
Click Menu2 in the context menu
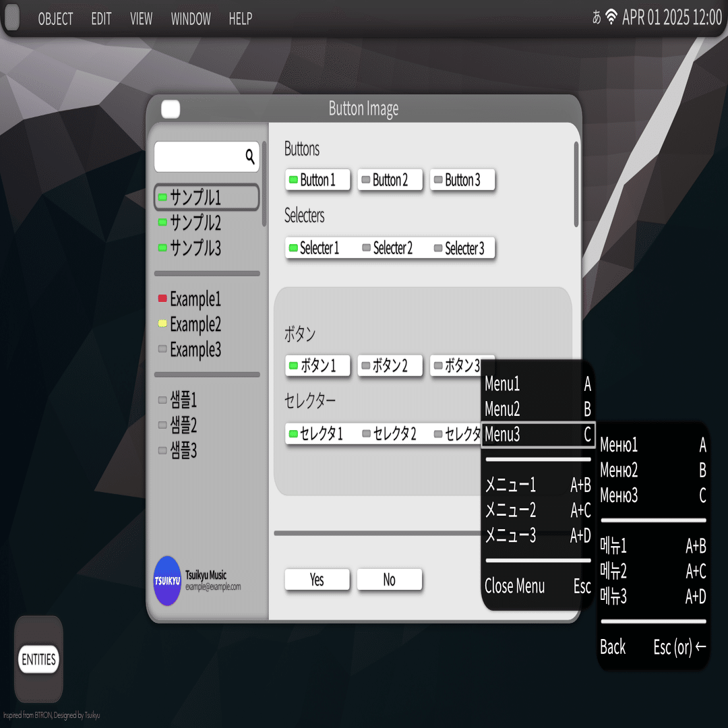[x=538, y=409]
